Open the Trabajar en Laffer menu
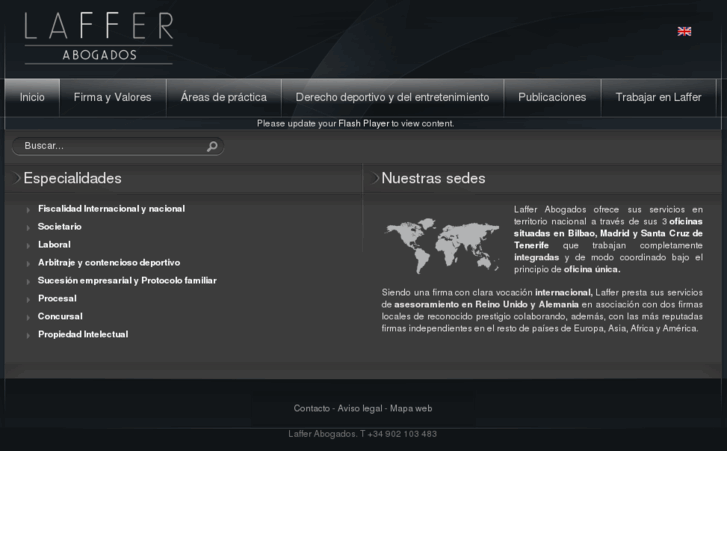 pos(658,97)
